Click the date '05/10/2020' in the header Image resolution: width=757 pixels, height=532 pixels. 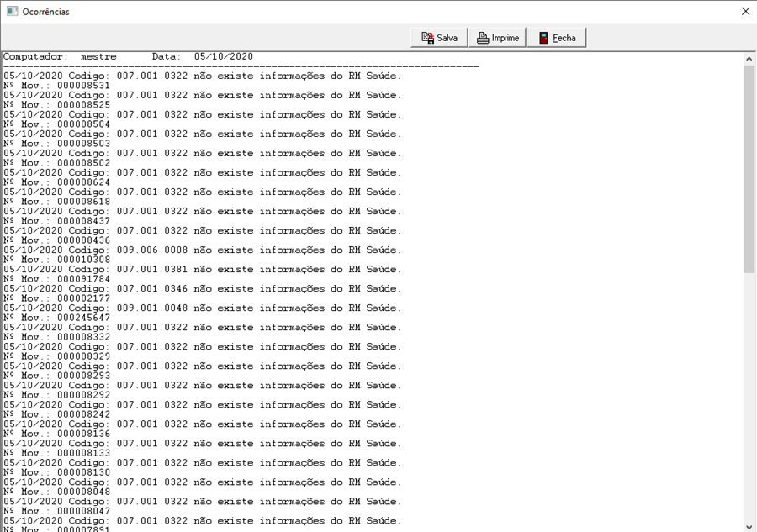click(x=224, y=56)
